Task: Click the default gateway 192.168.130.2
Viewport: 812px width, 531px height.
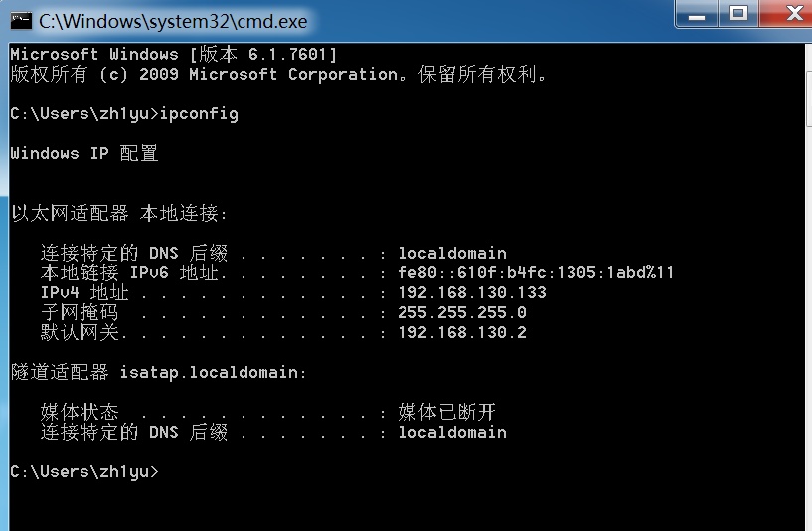Action: 461,333
